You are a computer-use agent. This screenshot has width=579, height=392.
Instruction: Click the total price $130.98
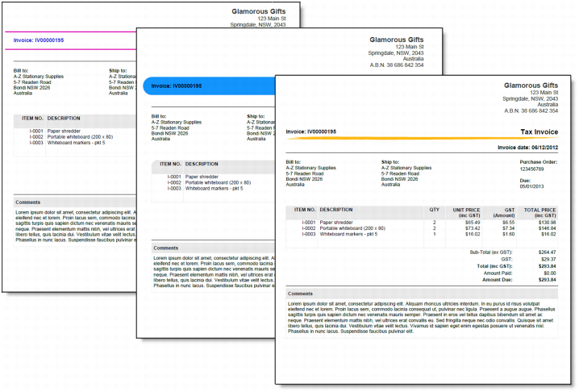(x=548, y=223)
